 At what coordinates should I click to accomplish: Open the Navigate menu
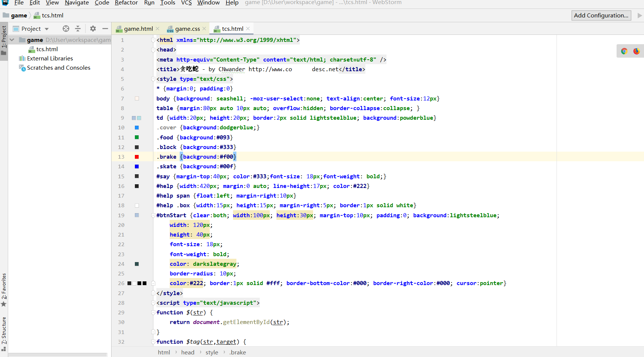(77, 3)
